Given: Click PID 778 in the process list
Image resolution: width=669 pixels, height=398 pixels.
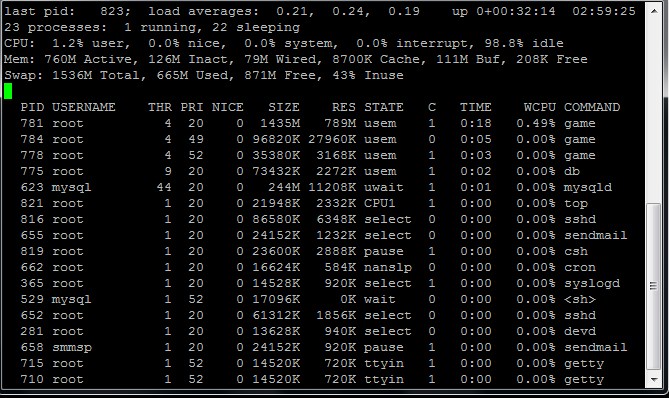Looking at the screenshot, I should [x=32, y=155].
